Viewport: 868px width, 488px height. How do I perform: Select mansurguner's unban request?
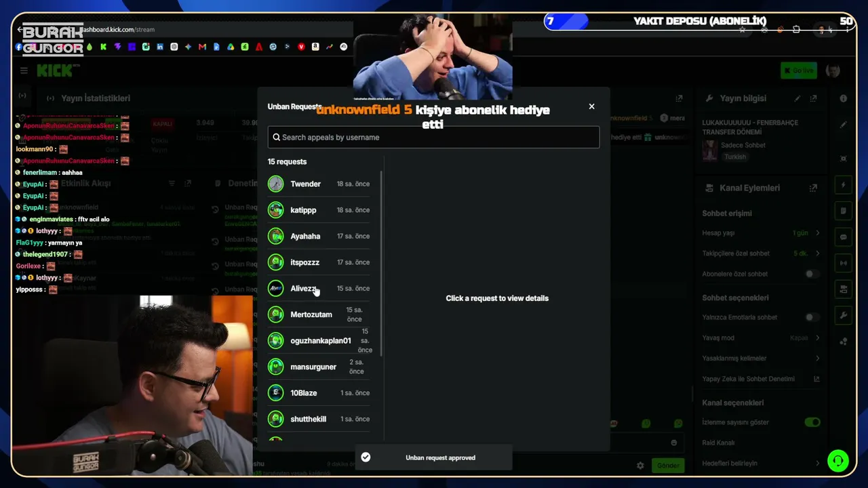coord(319,367)
